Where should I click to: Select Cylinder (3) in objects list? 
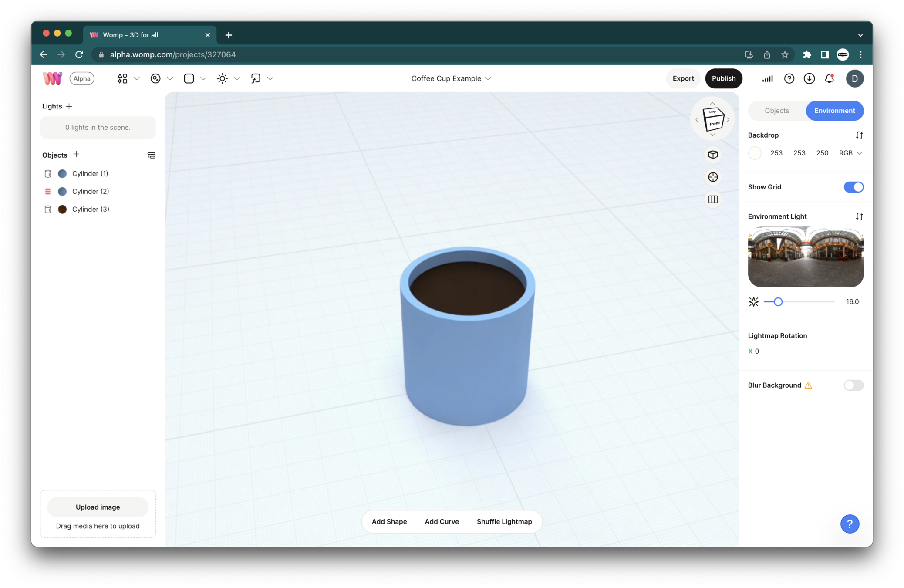(x=91, y=209)
